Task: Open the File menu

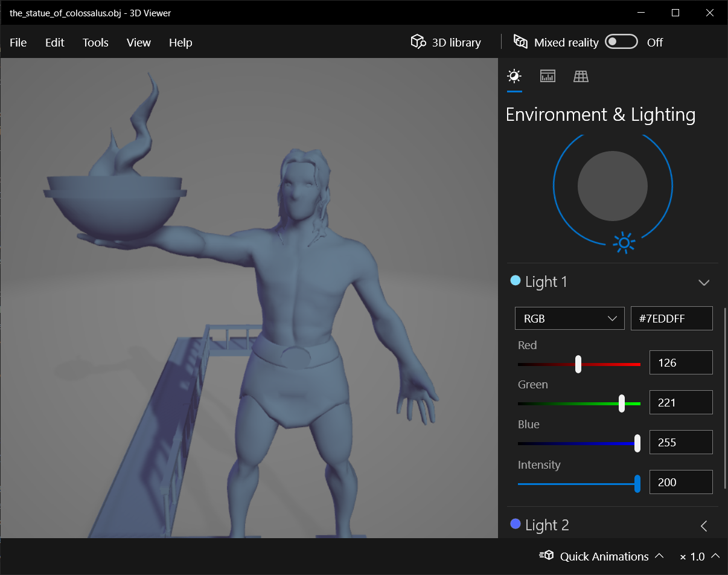Action: pyautogui.click(x=18, y=42)
